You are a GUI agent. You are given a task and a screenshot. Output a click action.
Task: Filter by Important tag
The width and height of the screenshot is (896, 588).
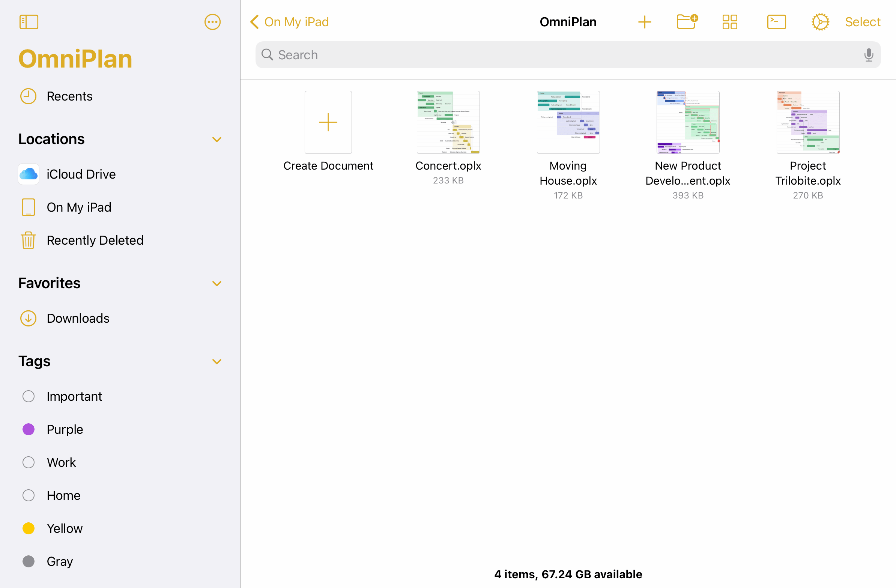pos(120,396)
